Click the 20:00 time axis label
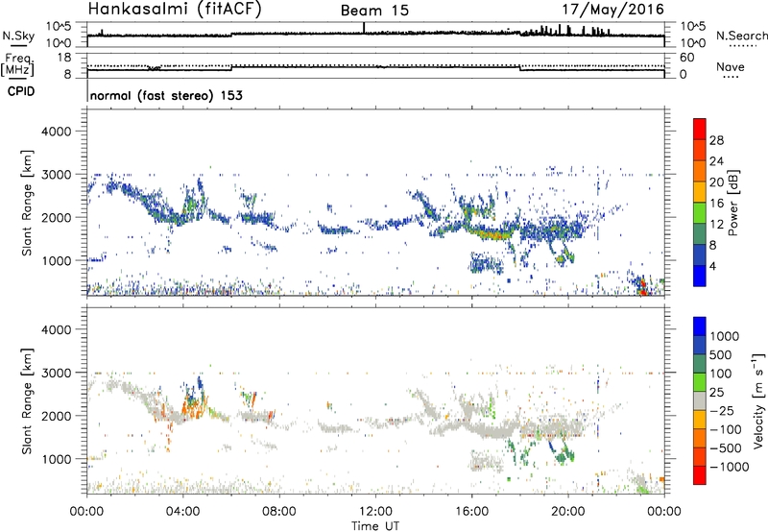 pyautogui.click(x=567, y=512)
